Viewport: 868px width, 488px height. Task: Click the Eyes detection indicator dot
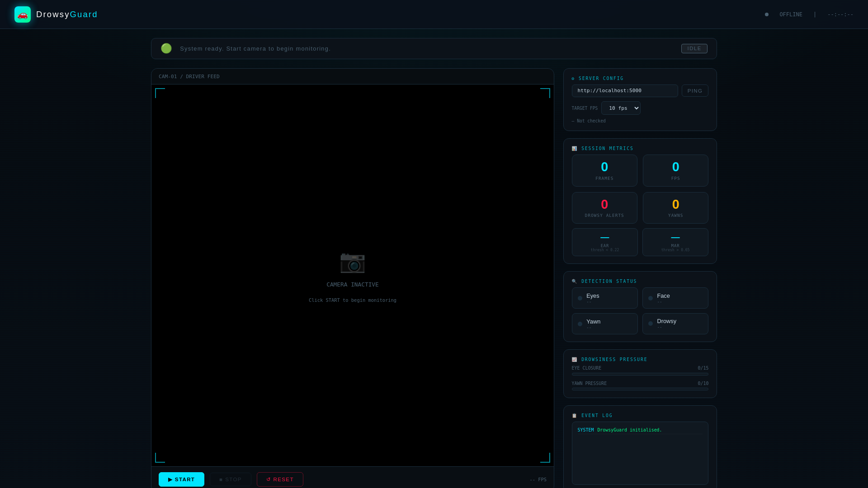(x=580, y=298)
